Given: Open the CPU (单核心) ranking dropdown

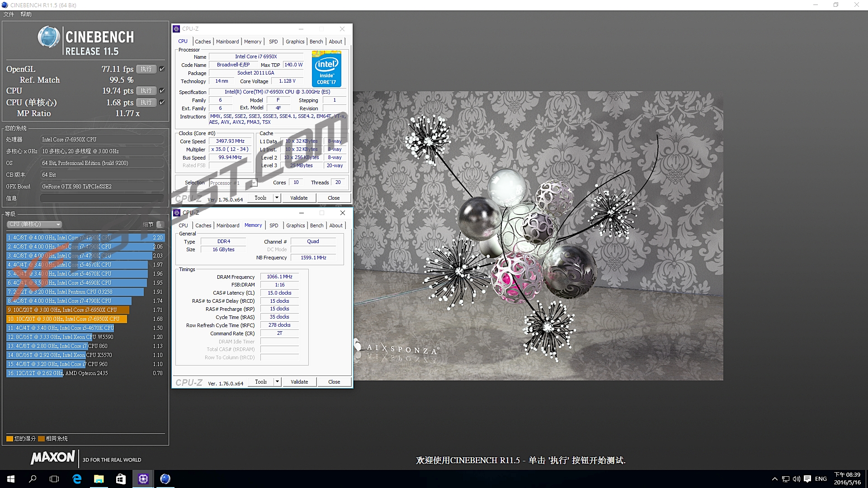Looking at the screenshot, I should coord(34,225).
